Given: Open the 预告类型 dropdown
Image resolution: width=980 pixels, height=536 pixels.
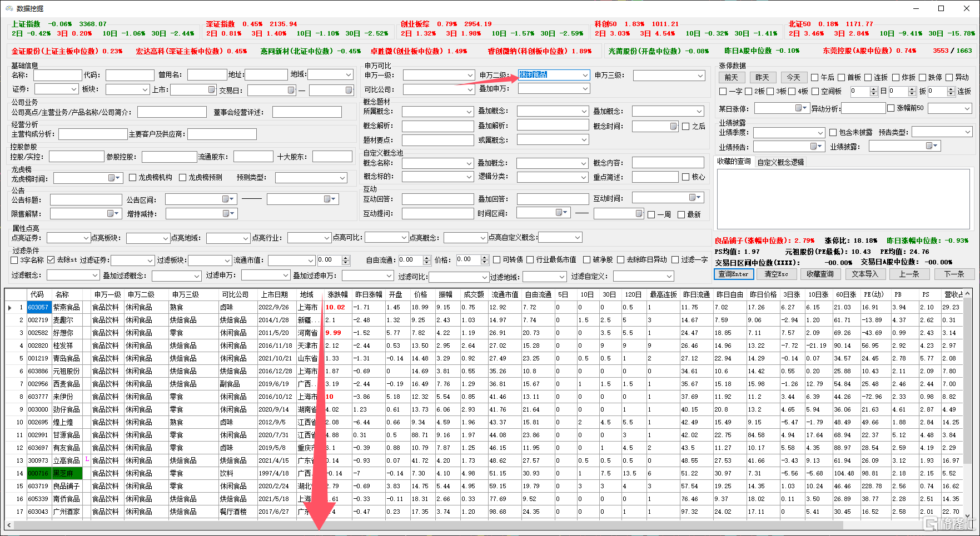Looking at the screenshot, I should point(968,132).
